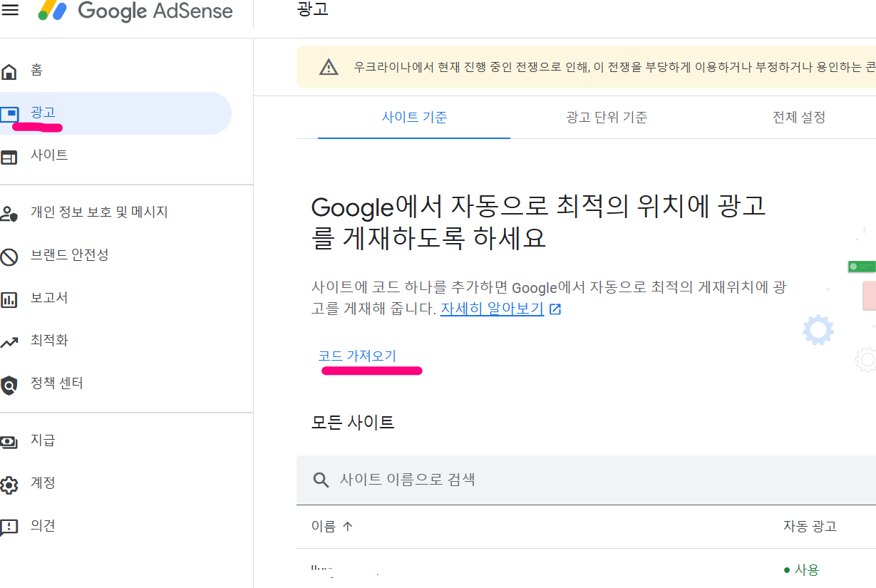This screenshot has height=588, width=876.
Task: Switch to the 전체 설정 tab
Action: pos(799,118)
